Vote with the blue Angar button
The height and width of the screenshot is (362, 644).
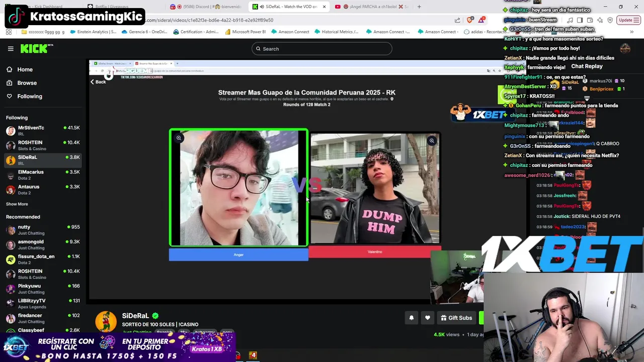tap(238, 255)
